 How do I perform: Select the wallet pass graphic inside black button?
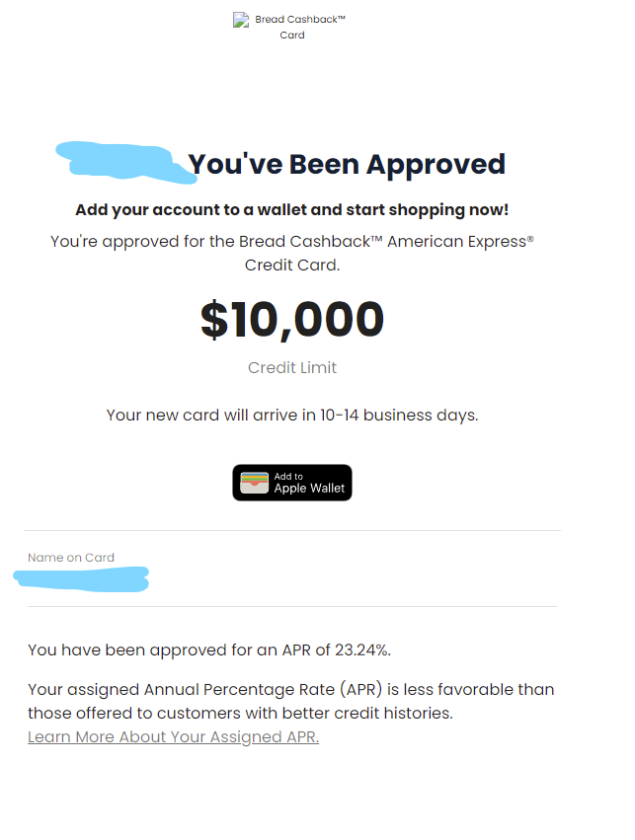tap(255, 483)
